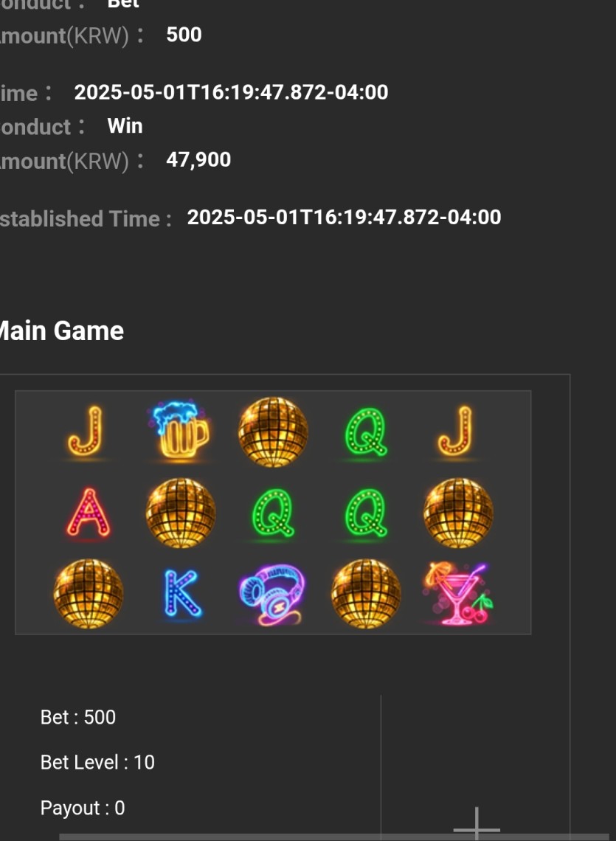The image size is (616, 841).
Task: Click the blue neon K symbol
Action: click(182, 593)
